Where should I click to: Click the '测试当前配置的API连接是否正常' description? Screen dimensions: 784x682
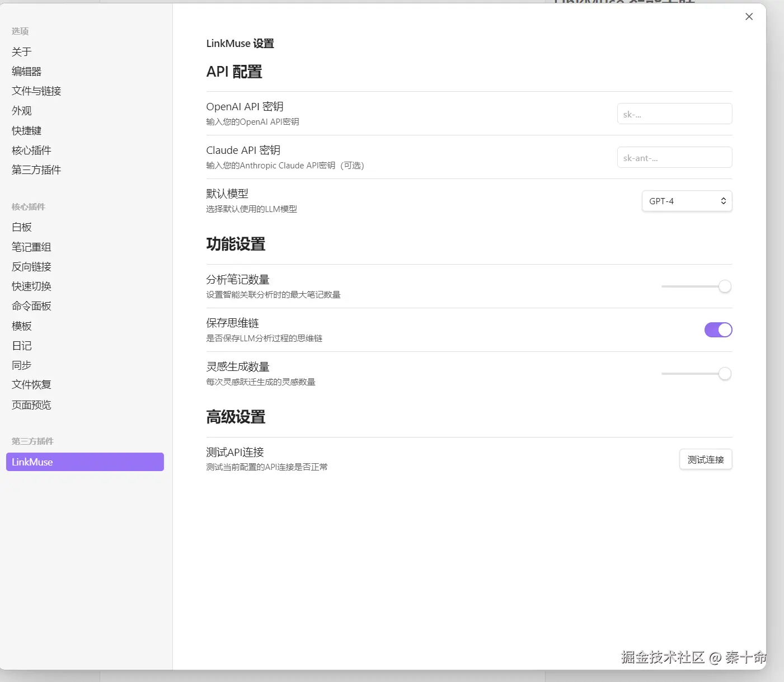267,467
